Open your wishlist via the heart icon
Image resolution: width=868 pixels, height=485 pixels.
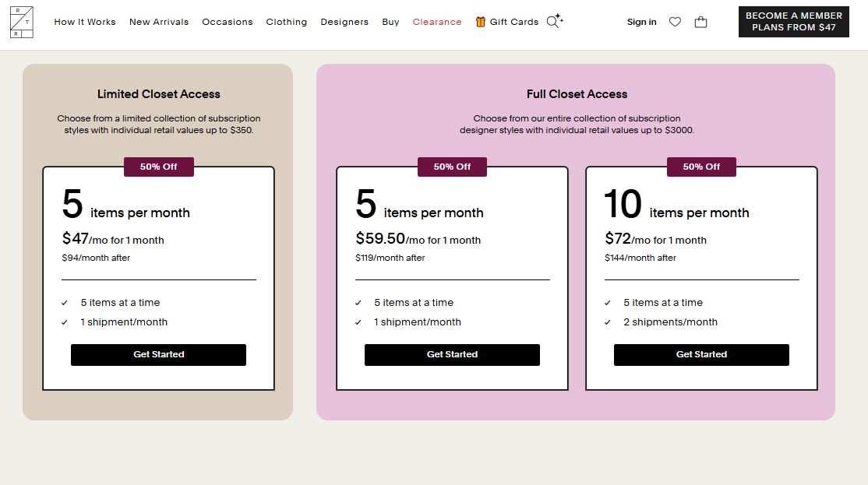(675, 22)
